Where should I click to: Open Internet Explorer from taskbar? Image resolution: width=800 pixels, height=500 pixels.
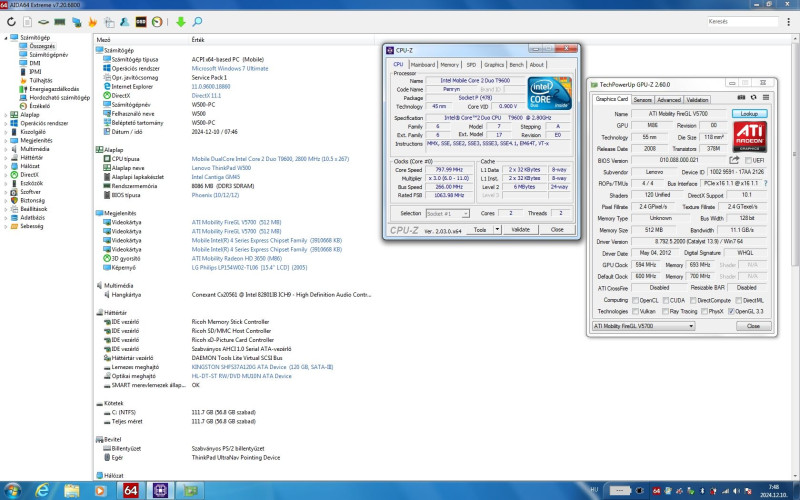(42, 490)
